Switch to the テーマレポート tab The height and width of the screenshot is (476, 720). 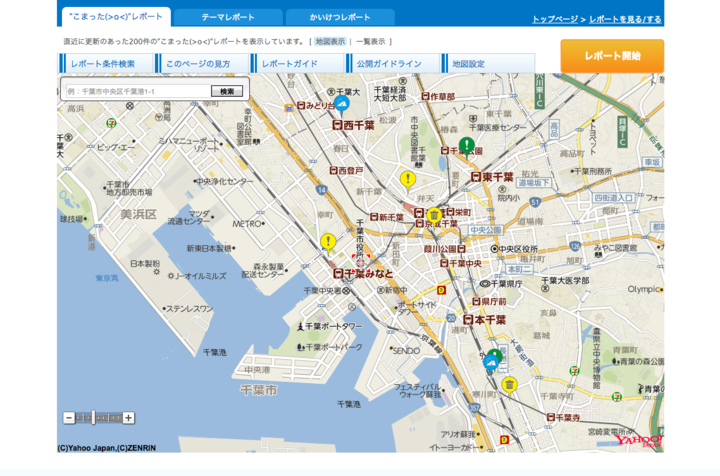click(x=228, y=17)
